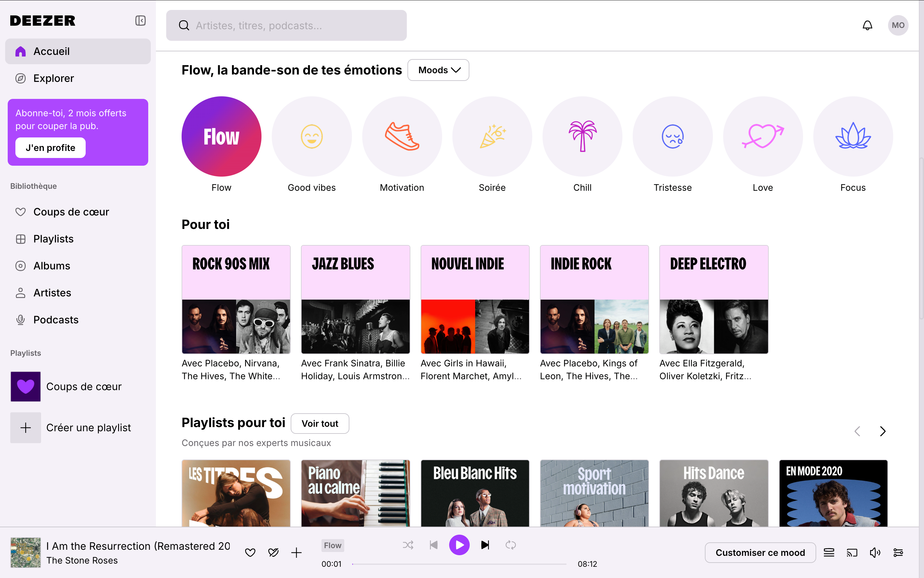
Task: Add current track to a playlist
Action: click(296, 552)
